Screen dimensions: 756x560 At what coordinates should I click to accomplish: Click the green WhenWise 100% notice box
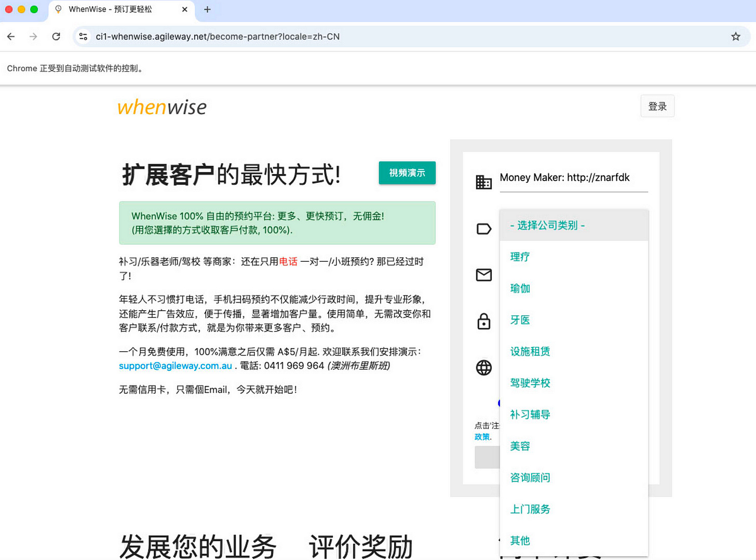pyautogui.click(x=277, y=223)
